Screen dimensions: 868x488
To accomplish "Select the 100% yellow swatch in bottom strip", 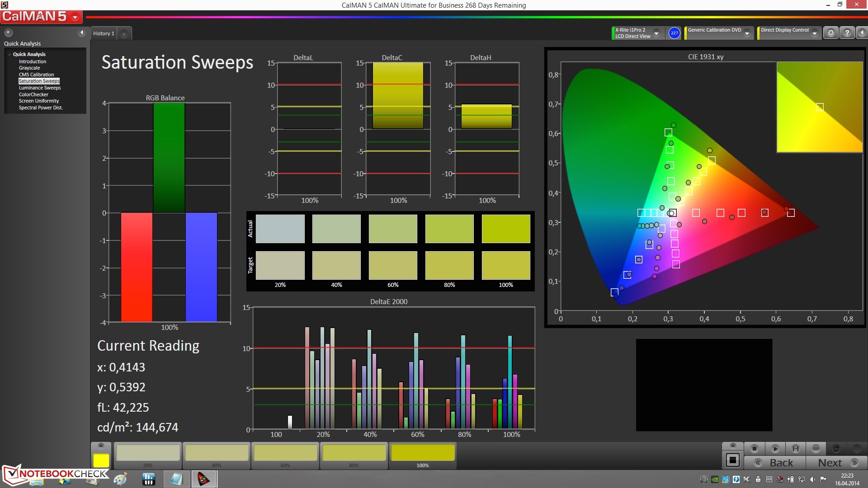I will point(422,453).
